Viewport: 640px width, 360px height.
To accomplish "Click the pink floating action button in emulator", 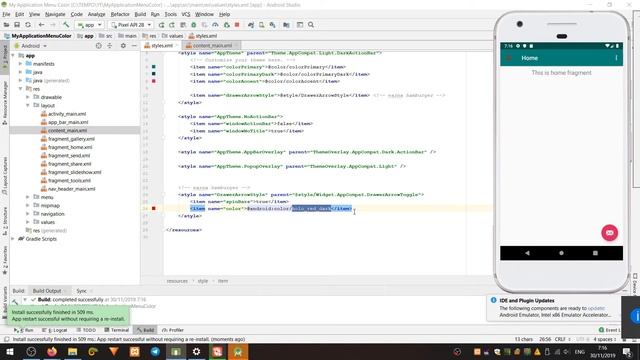I will pos(609,233).
